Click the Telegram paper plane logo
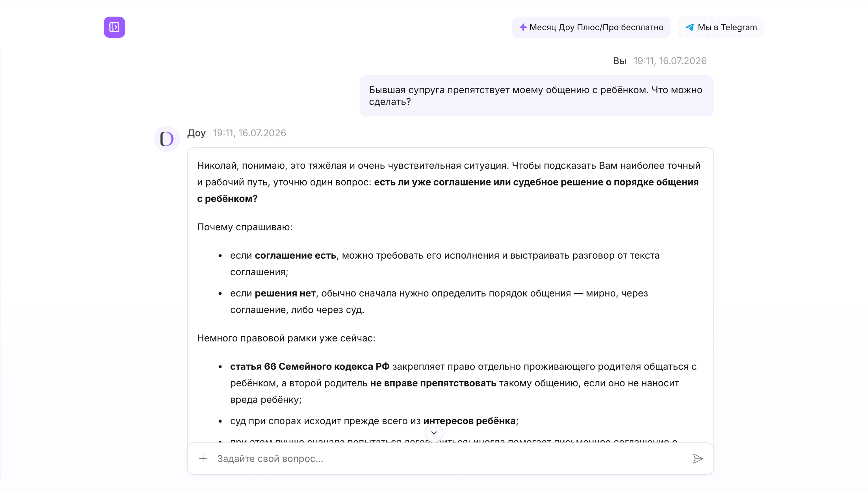This screenshot has height=493, width=868. pos(689,27)
